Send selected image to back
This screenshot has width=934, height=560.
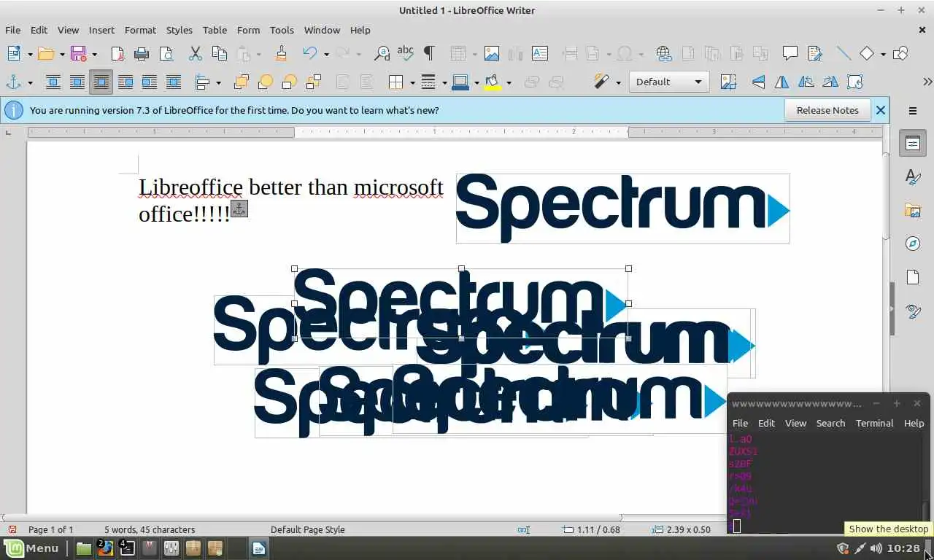[313, 82]
